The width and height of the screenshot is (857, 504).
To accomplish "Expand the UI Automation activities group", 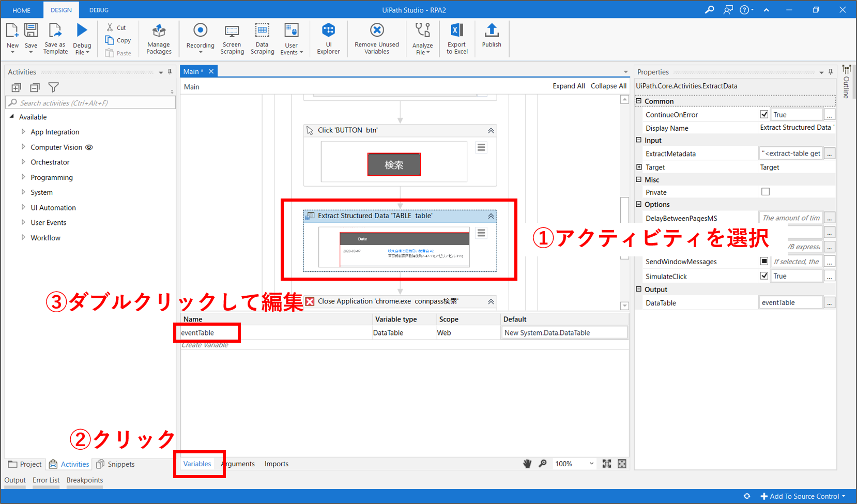I will coord(23,207).
